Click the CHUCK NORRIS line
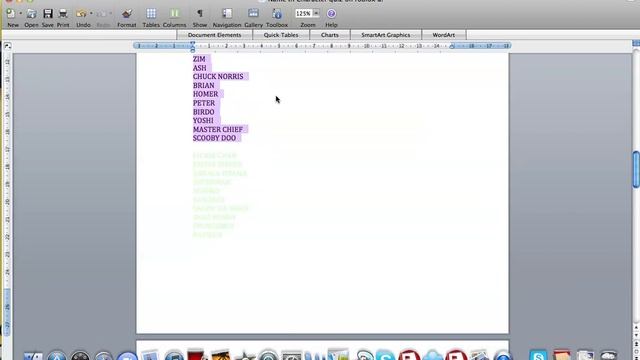This screenshot has height=360, width=640. 218,77
